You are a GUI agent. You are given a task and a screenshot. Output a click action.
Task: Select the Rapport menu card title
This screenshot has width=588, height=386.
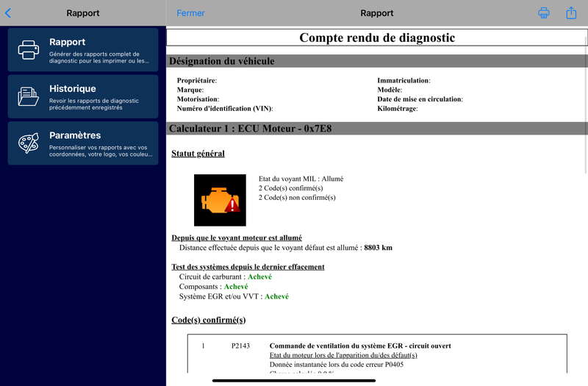coord(68,42)
